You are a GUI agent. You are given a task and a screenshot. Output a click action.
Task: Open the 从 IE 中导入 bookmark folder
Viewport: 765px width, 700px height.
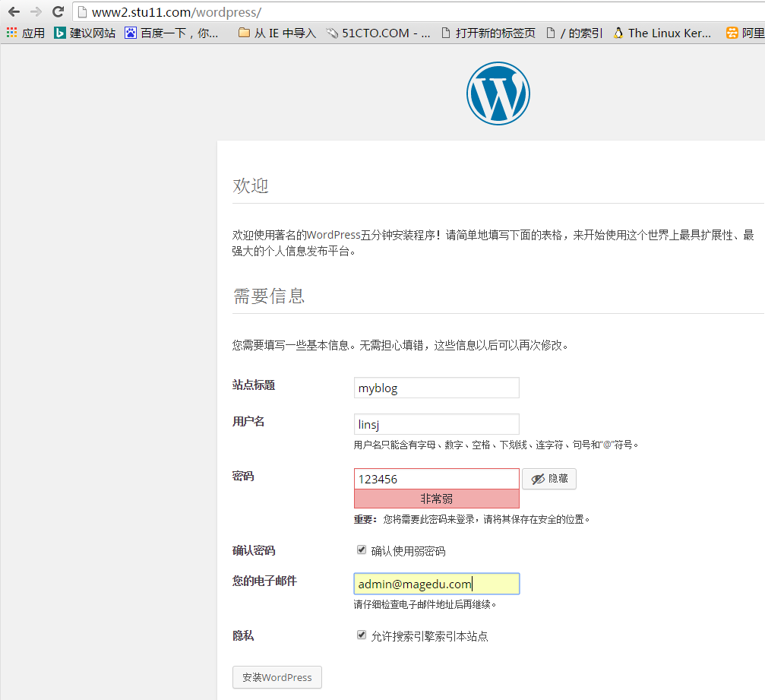tap(277, 33)
